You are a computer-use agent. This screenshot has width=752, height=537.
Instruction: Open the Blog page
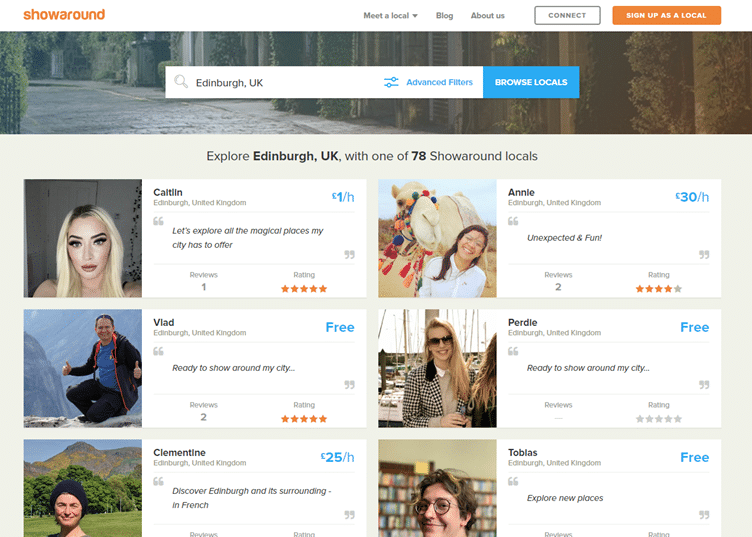[x=444, y=16]
